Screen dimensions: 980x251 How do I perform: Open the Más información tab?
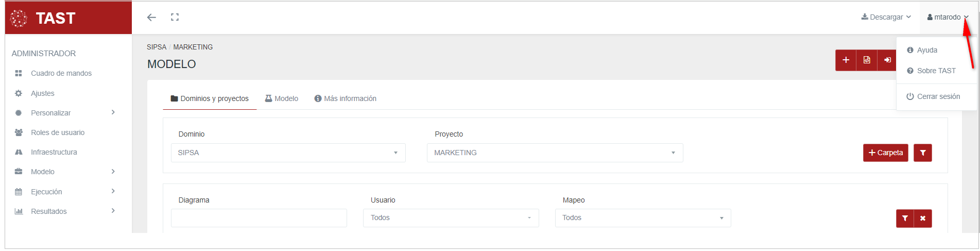[345, 98]
